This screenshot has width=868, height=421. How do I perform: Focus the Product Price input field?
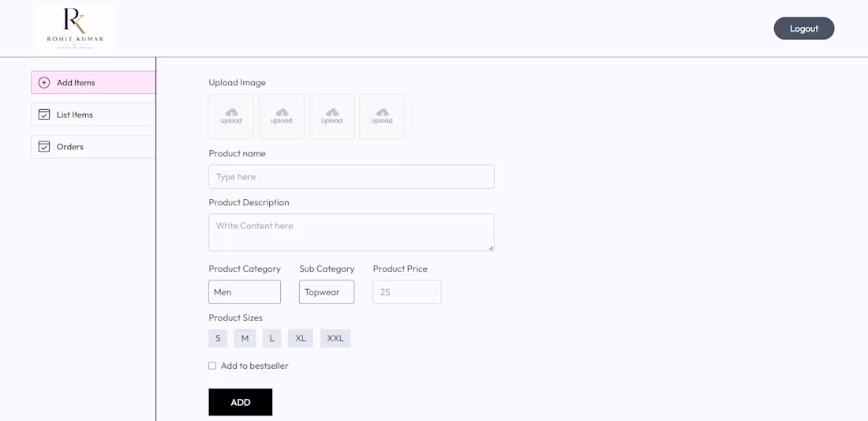coord(407,292)
